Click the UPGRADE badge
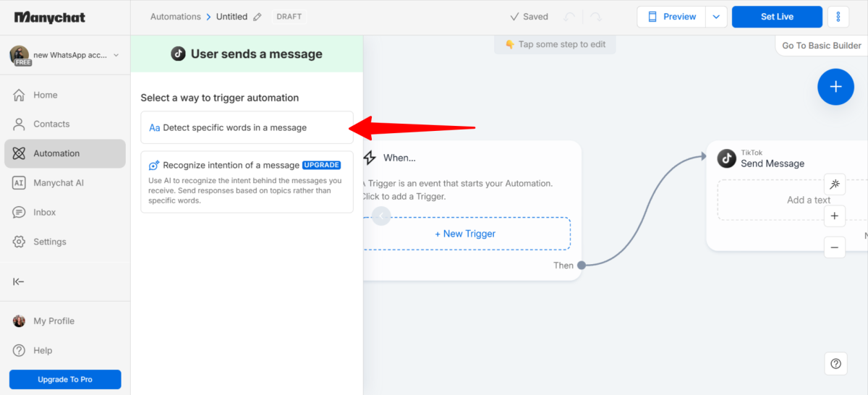This screenshot has width=868, height=395. point(321,165)
